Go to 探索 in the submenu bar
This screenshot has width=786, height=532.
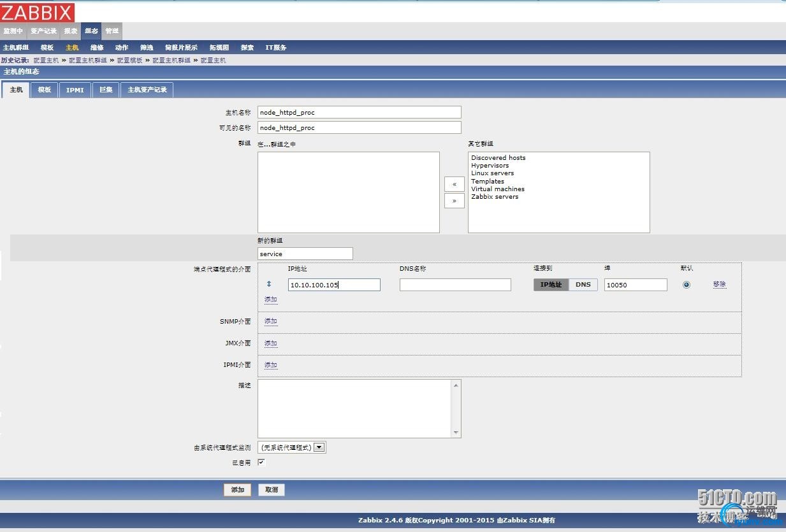pyautogui.click(x=247, y=48)
